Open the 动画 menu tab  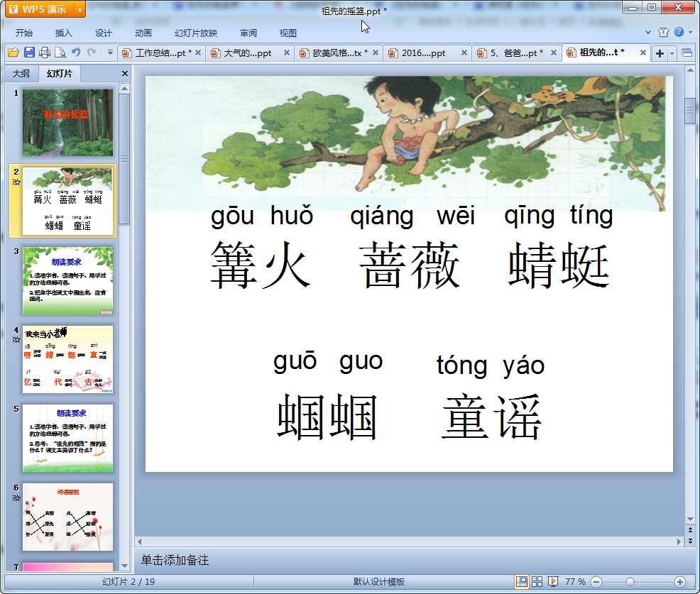click(143, 33)
